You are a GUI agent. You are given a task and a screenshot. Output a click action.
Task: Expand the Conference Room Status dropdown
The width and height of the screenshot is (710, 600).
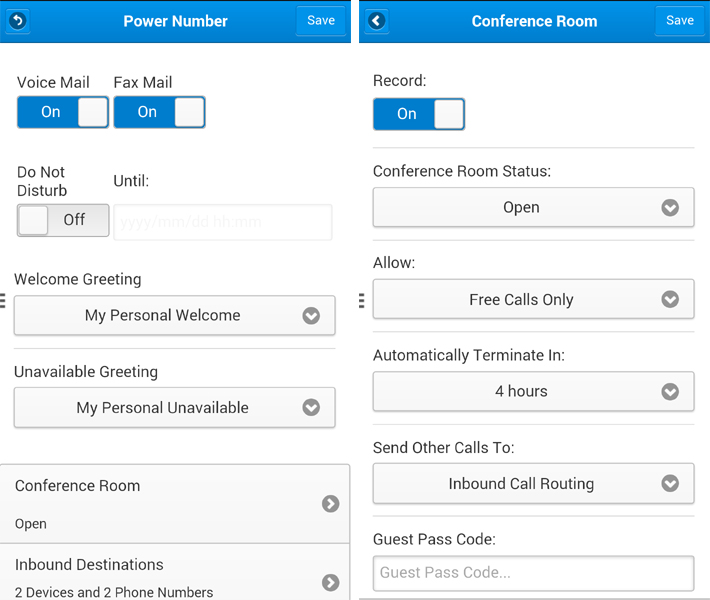tap(533, 207)
